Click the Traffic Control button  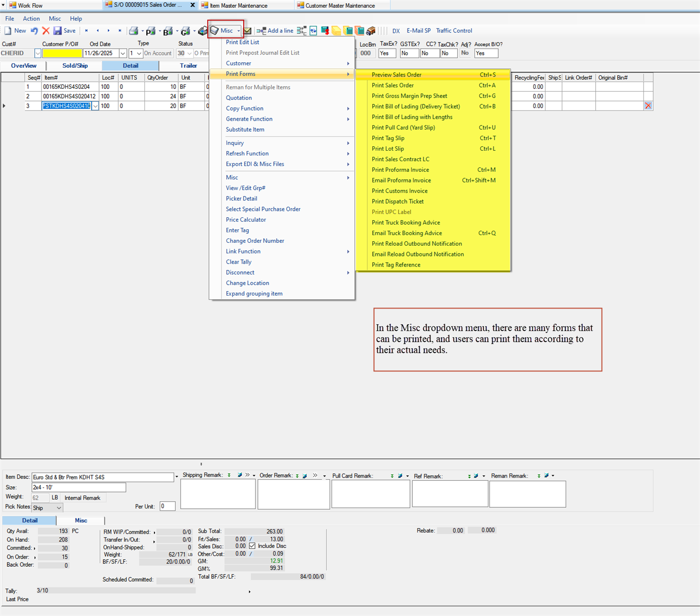point(454,31)
